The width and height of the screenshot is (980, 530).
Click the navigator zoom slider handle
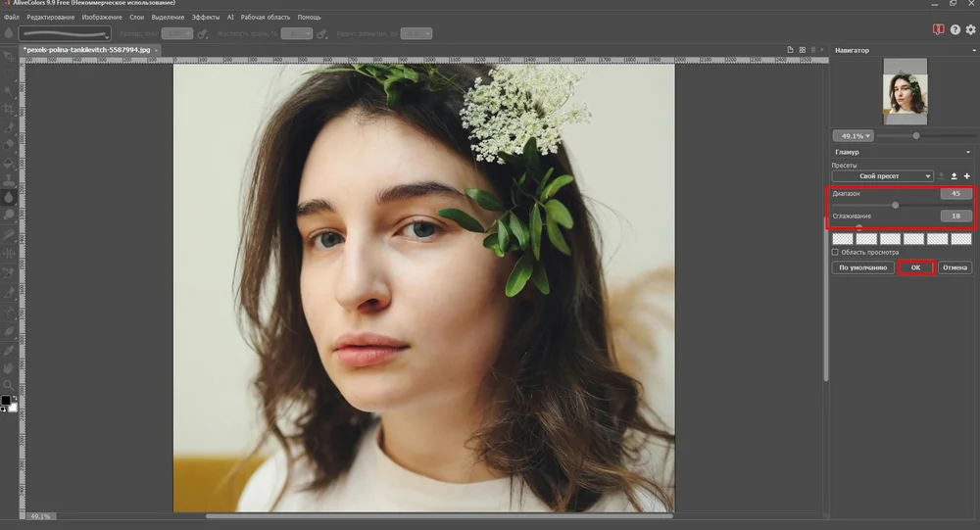click(x=916, y=135)
